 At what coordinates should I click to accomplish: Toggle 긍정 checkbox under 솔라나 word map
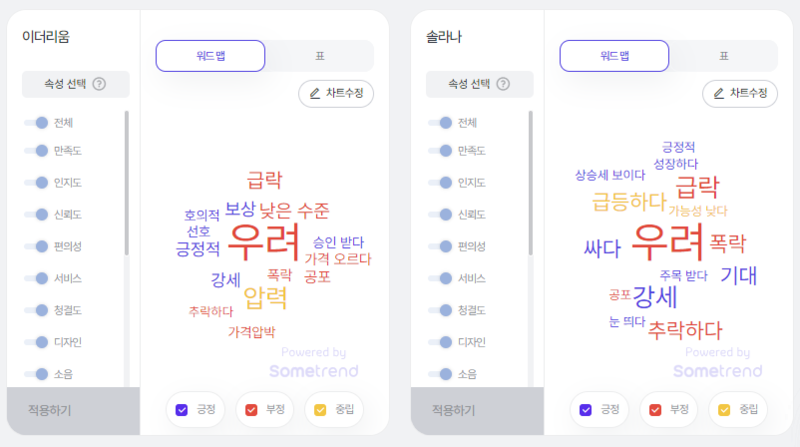tap(586, 410)
